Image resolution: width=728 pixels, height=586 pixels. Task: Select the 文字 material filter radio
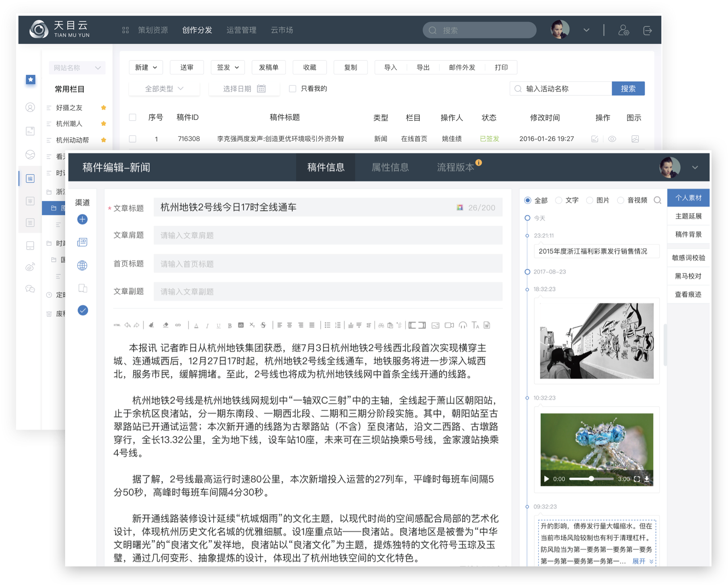(x=558, y=201)
